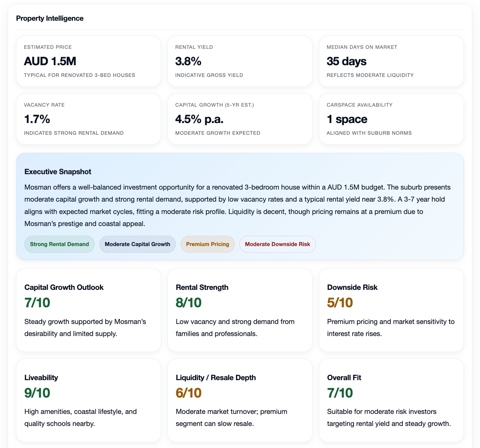
Task: Select the Premium Pricing badge
Action: click(207, 244)
